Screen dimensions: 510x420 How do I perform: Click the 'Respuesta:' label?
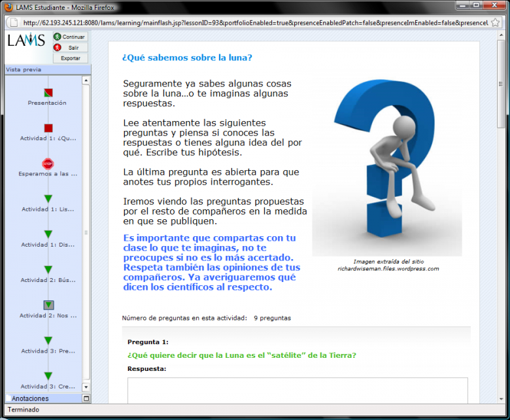[x=146, y=369]
